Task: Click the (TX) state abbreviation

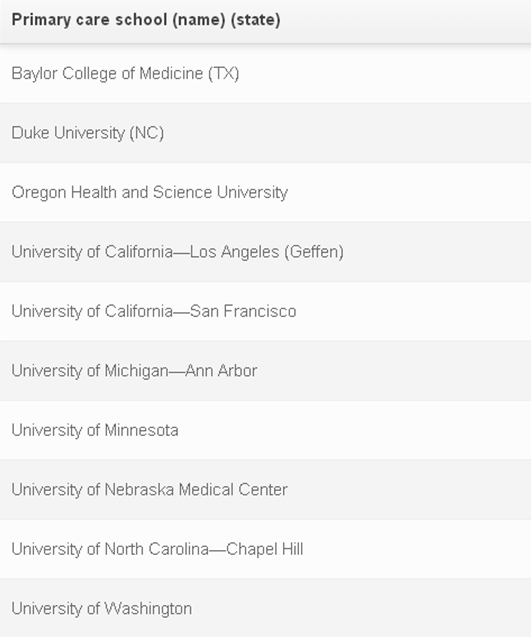Action: coord(224,74)
